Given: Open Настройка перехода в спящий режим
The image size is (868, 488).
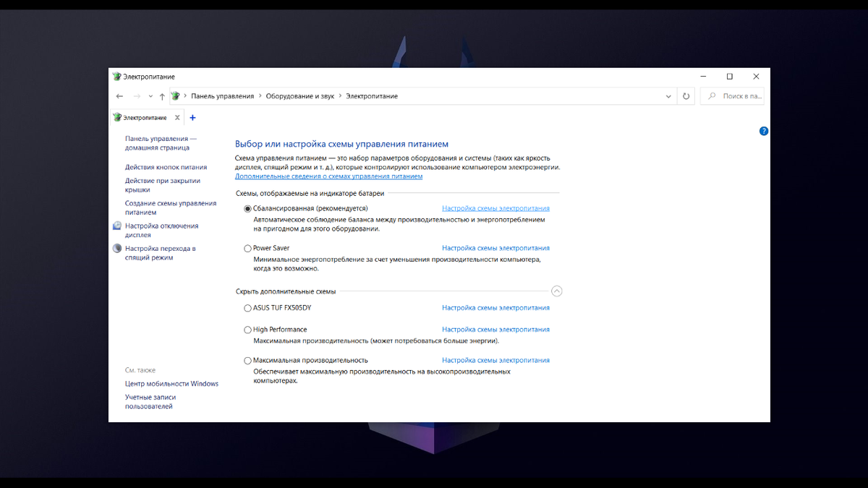Looking at the screenshot, I should click(x=160, y=253).
